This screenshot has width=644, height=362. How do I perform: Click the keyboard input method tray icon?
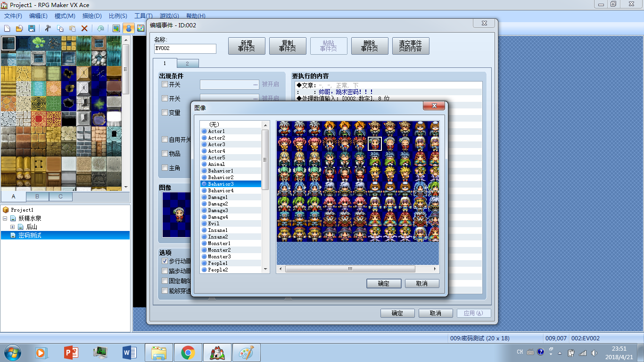(530, 352)
